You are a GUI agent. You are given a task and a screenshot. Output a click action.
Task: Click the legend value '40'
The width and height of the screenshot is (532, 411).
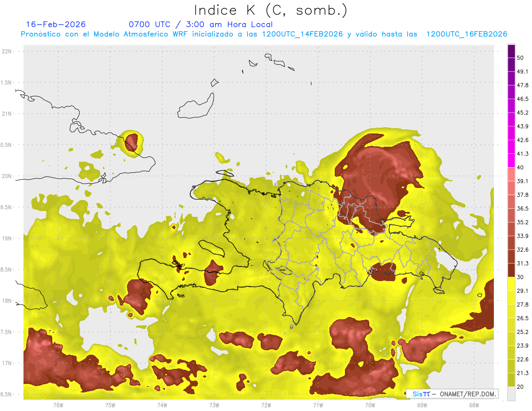click(520, 168)
